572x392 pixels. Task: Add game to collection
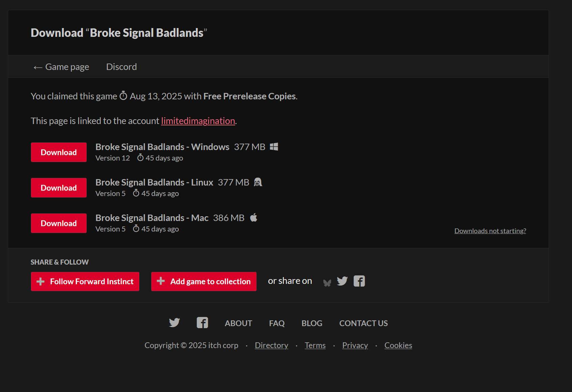(204, 281)
